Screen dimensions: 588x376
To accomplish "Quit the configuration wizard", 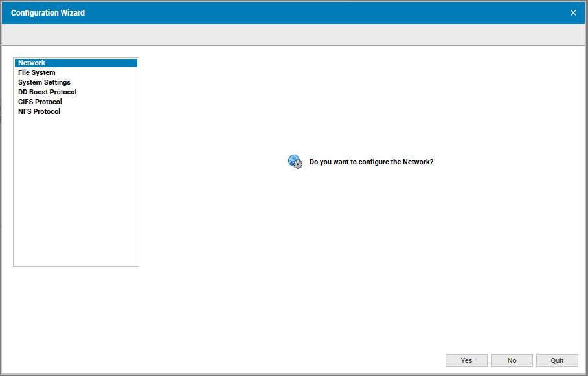I will tap(557, 360).
